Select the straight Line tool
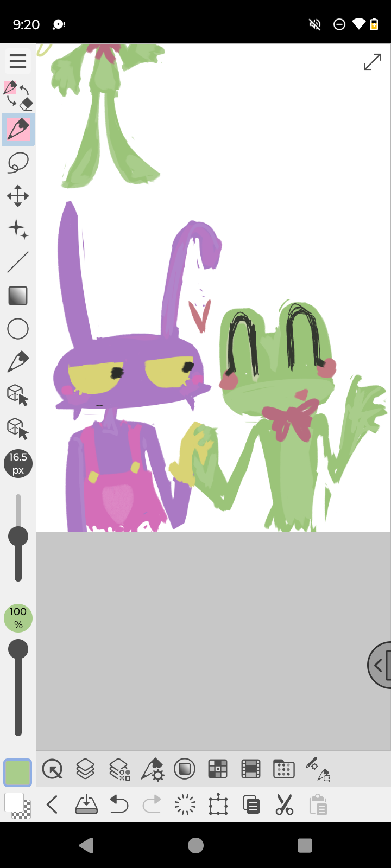The width and height of the screenshot is (391, 868). (18, 262)
